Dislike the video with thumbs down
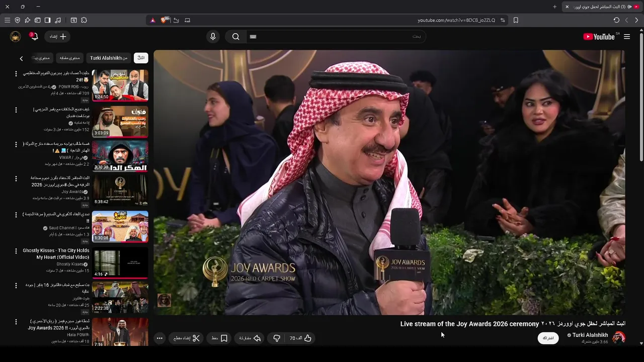 coord(277,338)
